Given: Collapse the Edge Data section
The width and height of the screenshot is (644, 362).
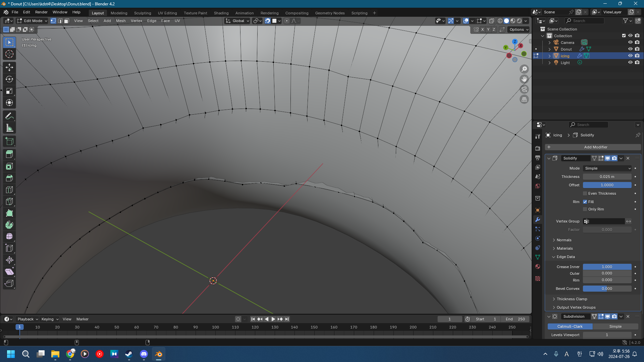Looking at the screenshot, I should click(565, 257).
